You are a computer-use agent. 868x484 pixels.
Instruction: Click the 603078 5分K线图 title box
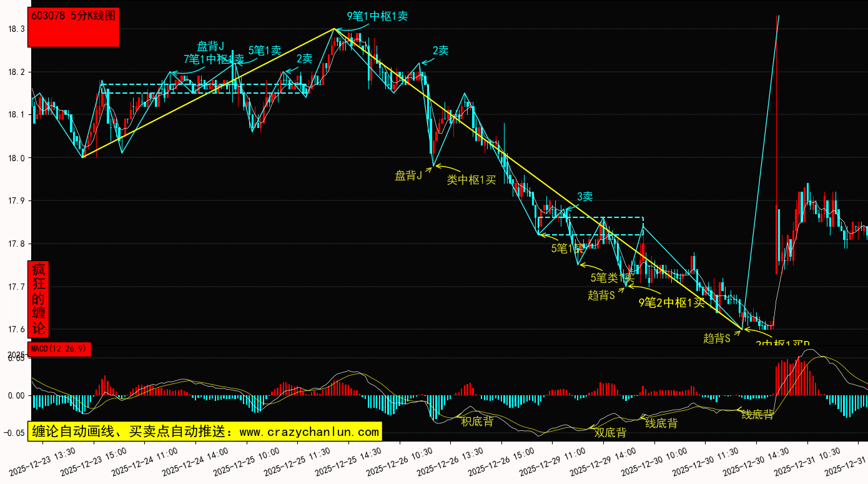(x=74, y=27)
